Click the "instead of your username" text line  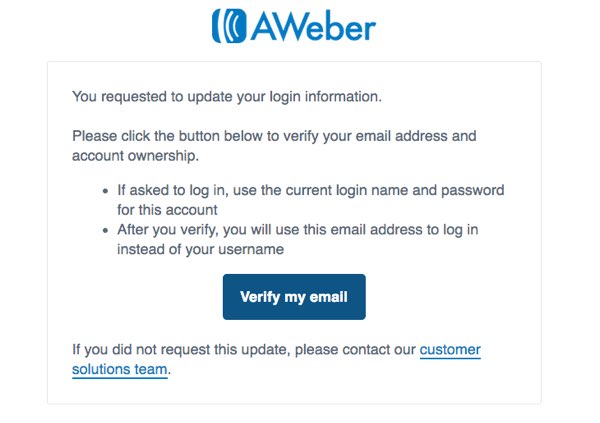201,250
